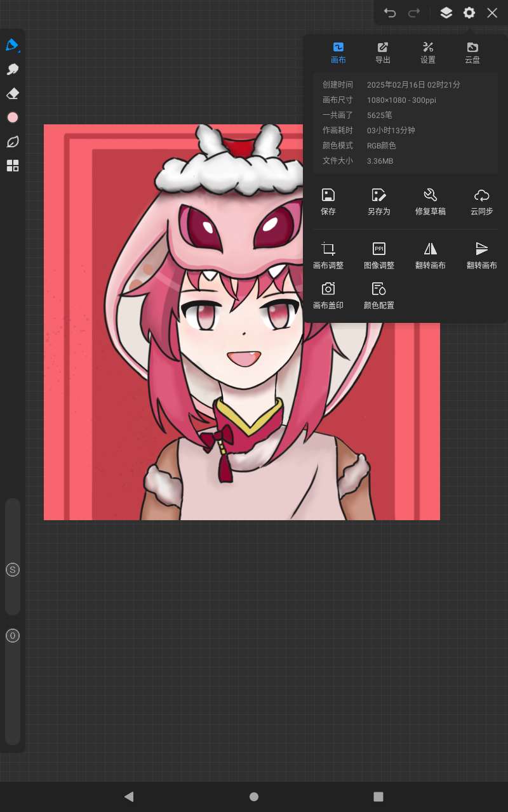Screen dimensions: 508x812
Task: Open 颜色配置 color profile option
Action: (x=378, y=296)
